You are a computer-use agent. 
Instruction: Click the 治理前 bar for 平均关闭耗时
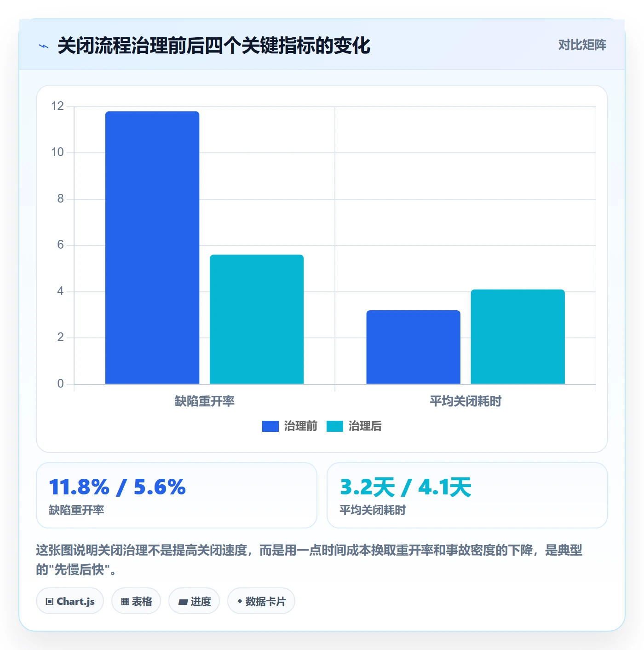click(413, 347)
